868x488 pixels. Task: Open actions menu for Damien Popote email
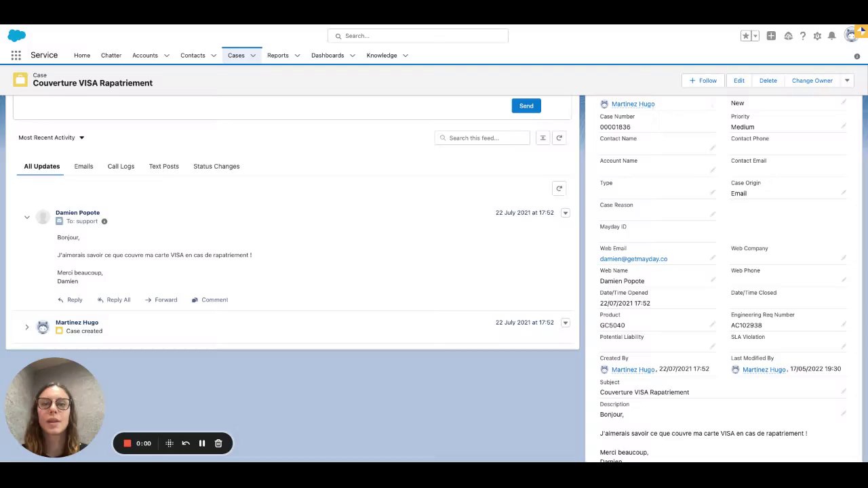566,213
